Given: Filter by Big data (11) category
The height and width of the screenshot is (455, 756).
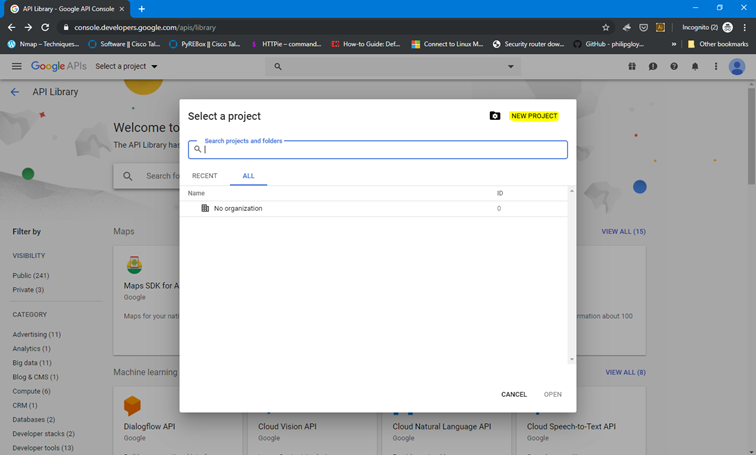Looking at the screenshot, I should point(32,363).
